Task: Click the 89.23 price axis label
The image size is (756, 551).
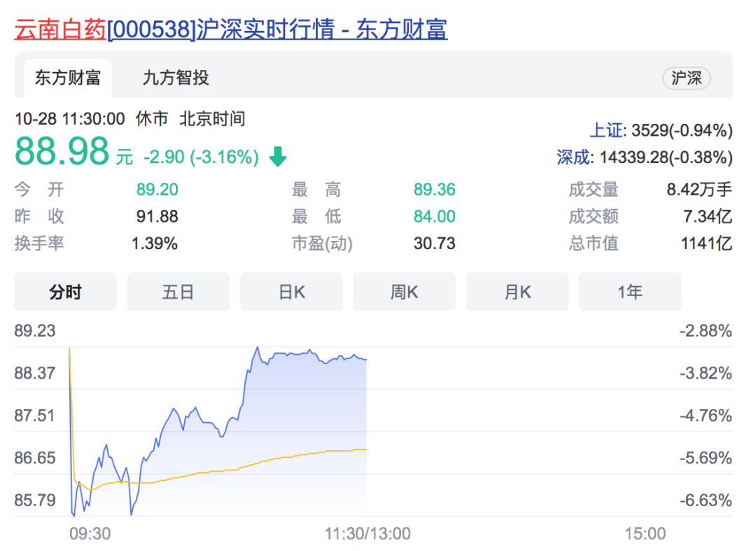Action: [35, 330]
